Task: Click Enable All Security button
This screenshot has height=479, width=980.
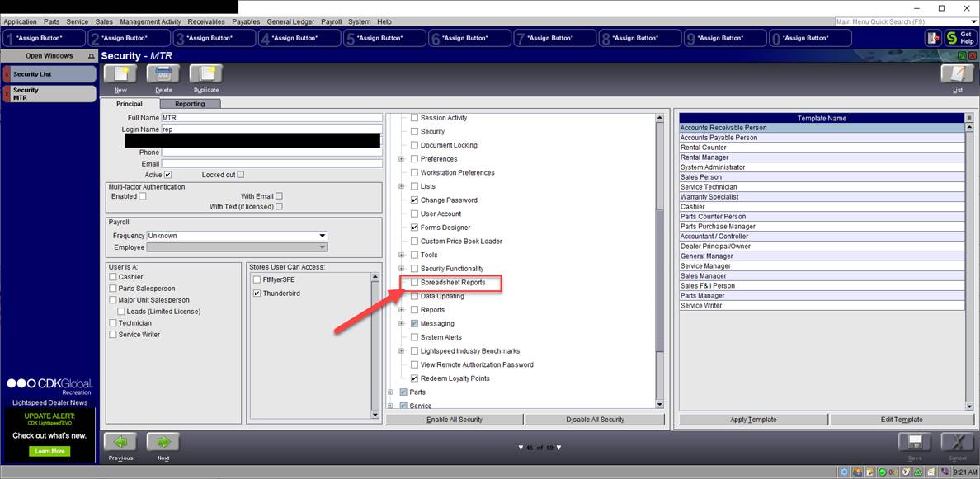Action: coord(455,420)
